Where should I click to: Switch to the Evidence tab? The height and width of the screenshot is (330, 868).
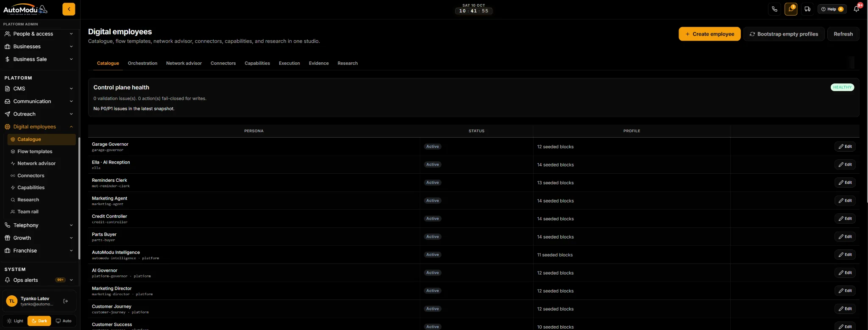319,63
